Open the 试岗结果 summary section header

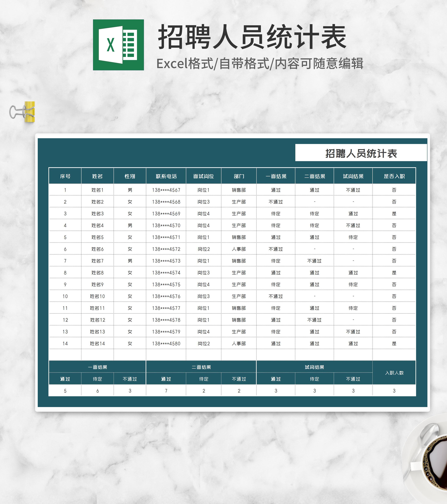315,367
